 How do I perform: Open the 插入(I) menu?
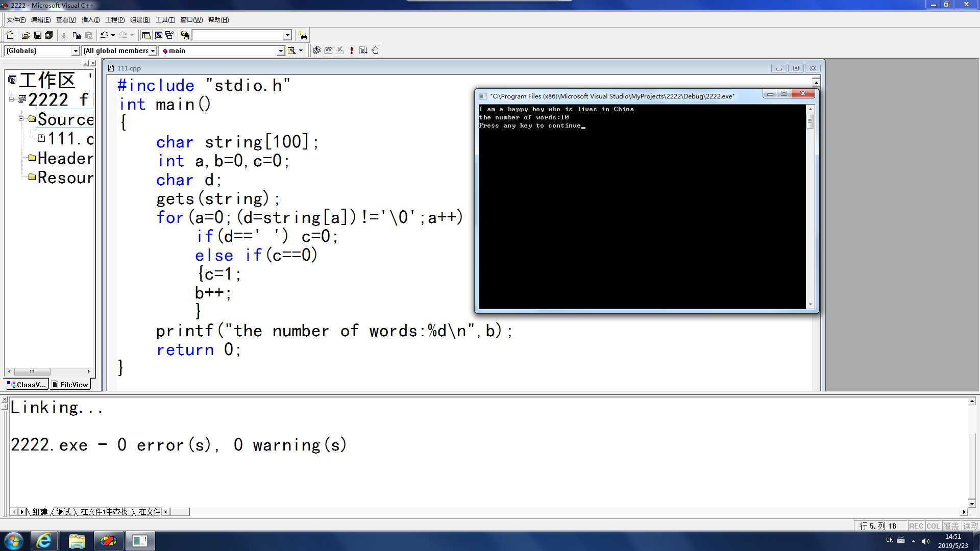click(x=90, y=20)
